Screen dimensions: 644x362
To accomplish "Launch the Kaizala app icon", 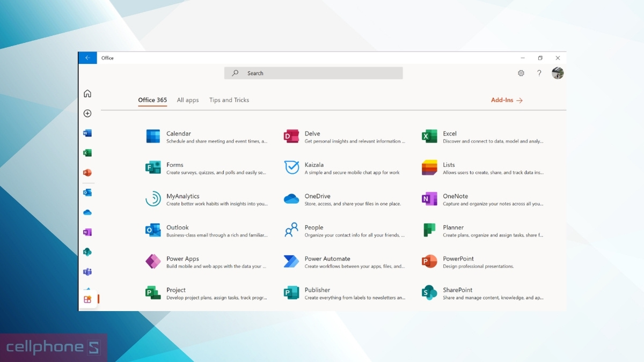I will click(x=291, y=167).
